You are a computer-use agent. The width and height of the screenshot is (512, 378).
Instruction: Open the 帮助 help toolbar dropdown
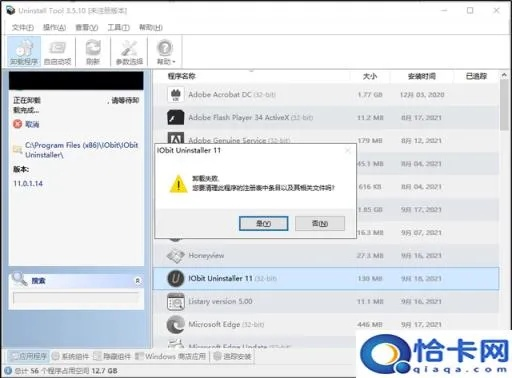165,51
